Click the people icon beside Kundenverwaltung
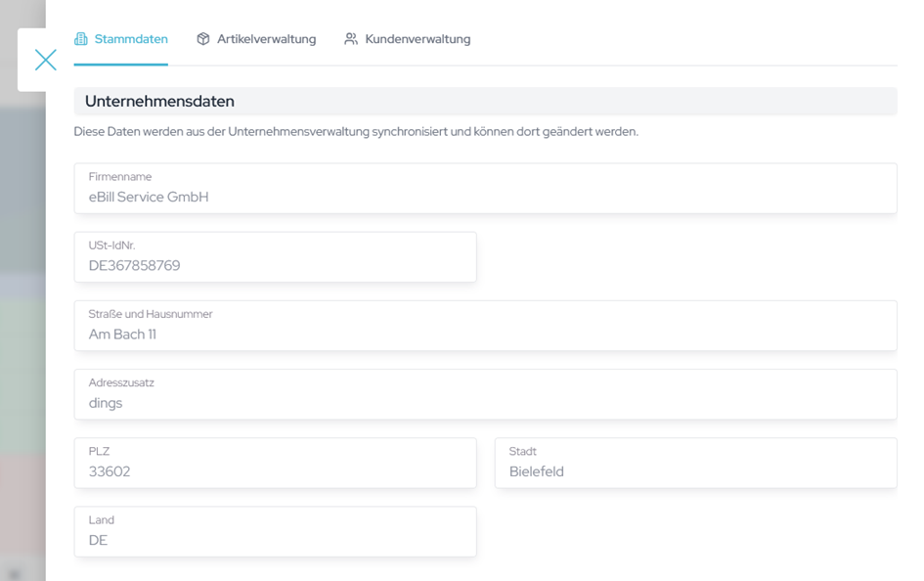 pos(351,39)
